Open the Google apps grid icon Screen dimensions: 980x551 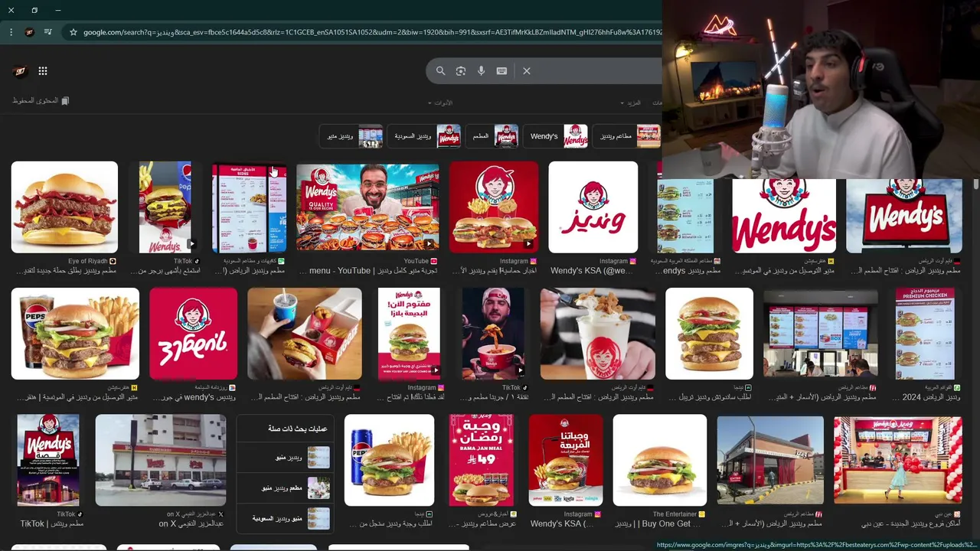pyautogui.click(x=43, y=71)
